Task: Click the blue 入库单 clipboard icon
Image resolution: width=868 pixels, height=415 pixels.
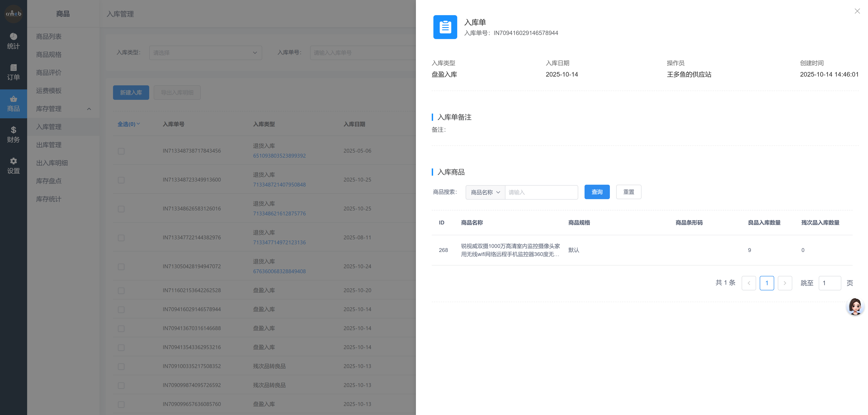Action: point(445,27)
